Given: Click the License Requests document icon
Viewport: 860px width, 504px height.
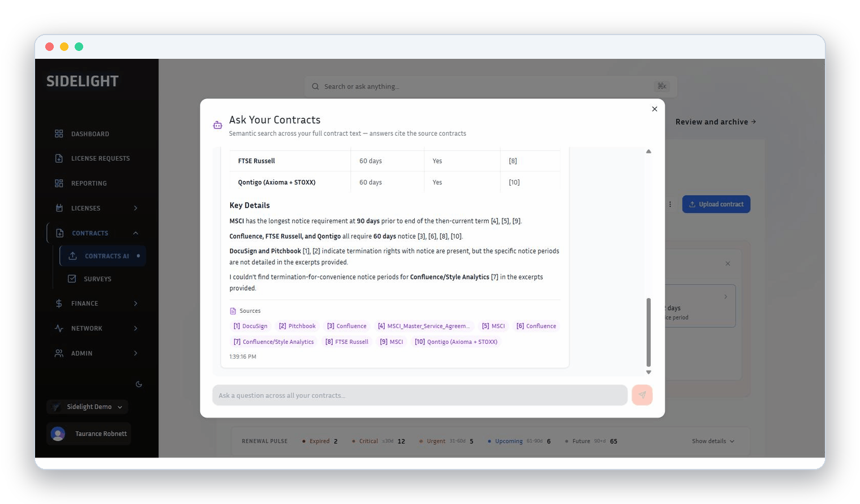Looking at the screenshot, I should click(59, 158).
